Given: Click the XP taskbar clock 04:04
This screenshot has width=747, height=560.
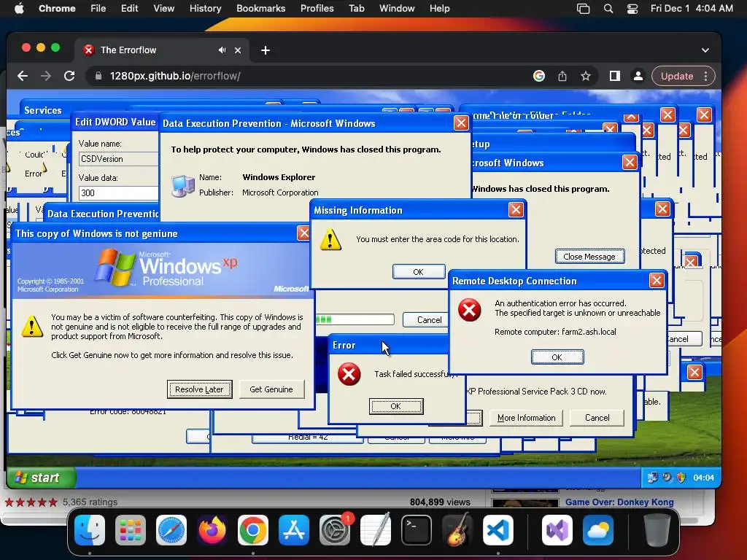Looking at the screenshot, I should (704, 478).
